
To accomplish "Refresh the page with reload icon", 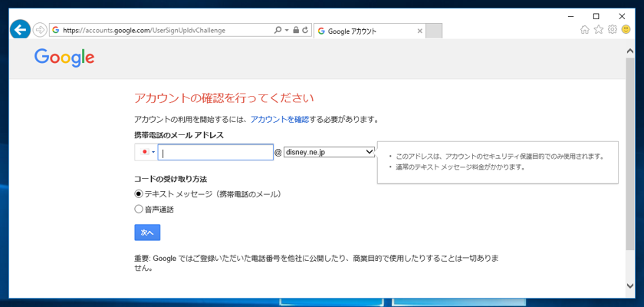I will click(305, 30).
